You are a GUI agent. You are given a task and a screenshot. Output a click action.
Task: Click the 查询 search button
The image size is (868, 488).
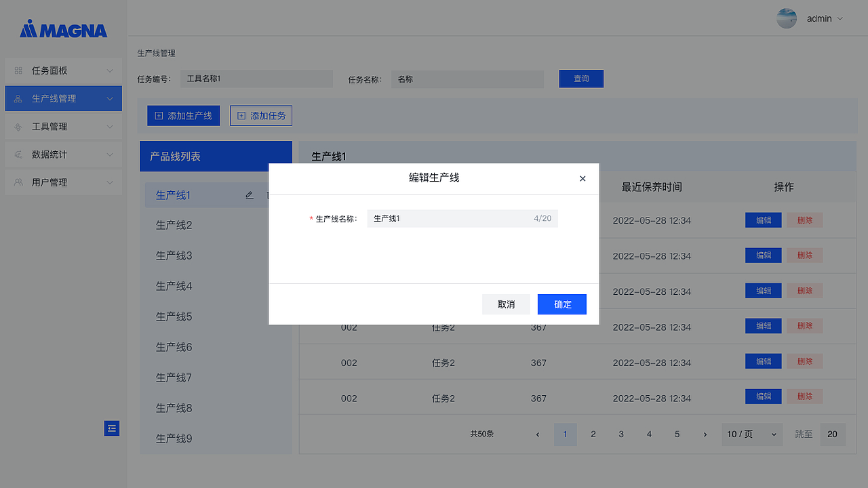(x=580, y=79)
